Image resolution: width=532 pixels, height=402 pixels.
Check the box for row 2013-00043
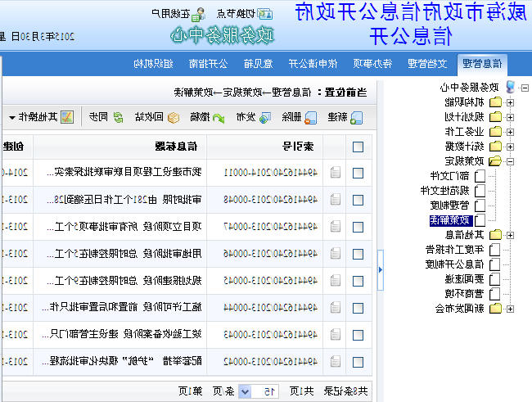click(358, 335)
